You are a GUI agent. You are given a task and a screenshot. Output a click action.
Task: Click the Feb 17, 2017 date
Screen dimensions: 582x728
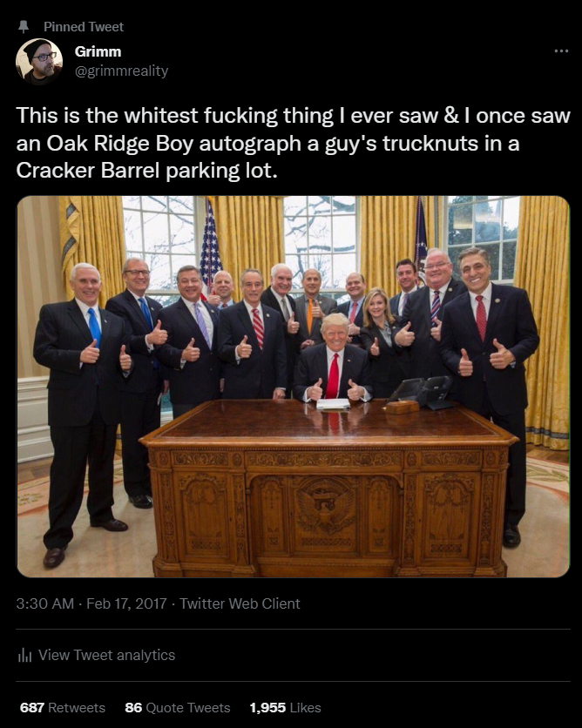[x=126, y=603]
